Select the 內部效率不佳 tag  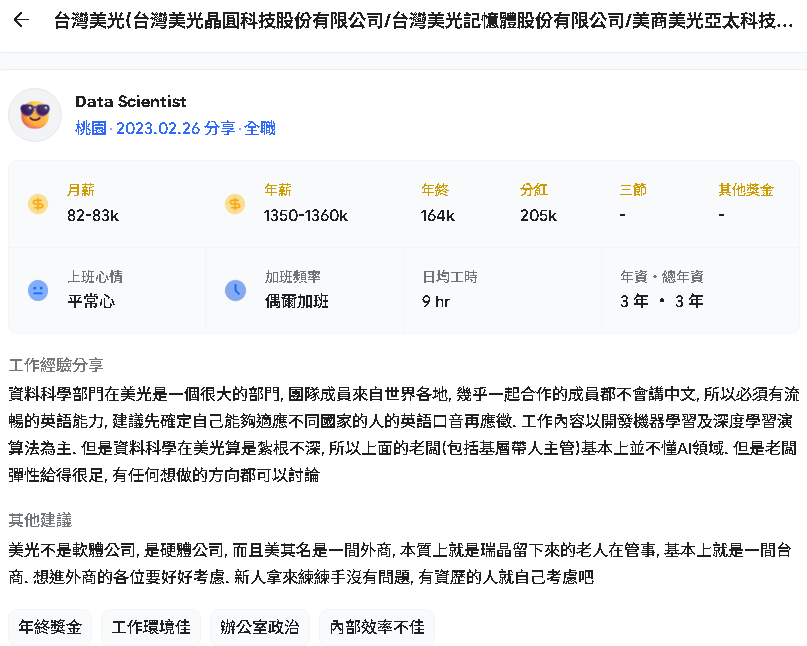pos(377,627)
